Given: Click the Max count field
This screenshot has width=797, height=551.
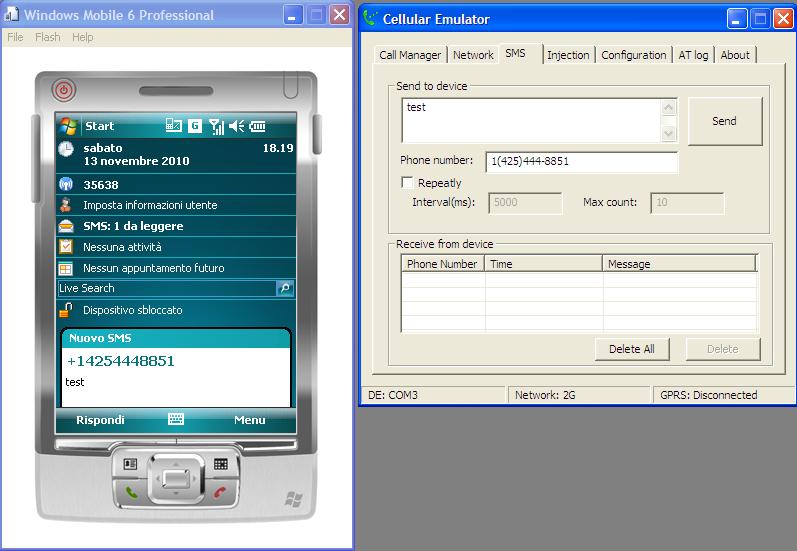Looking at the screenshot, I should pos(687,203).
